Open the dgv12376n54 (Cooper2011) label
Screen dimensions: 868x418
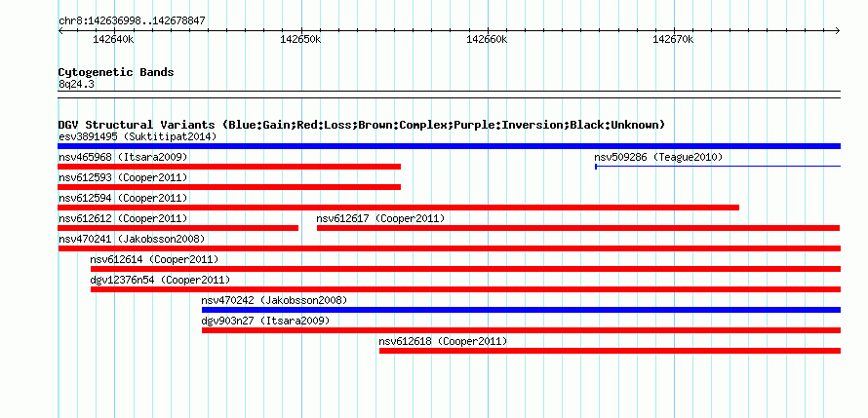(161, 280)
